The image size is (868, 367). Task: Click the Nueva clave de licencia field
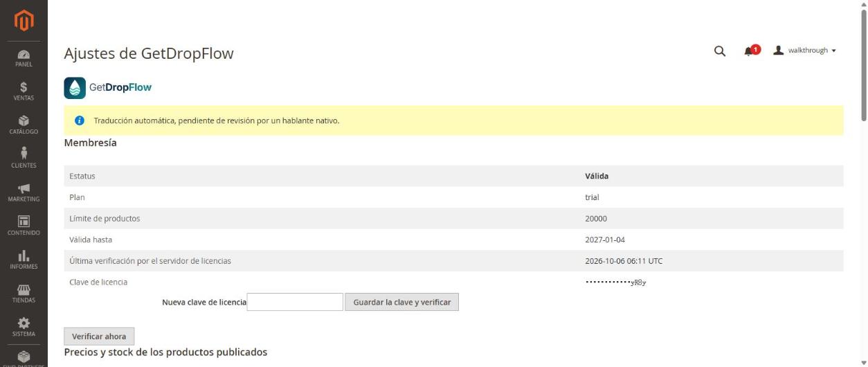pyautogui.click(x=295, y=302)
